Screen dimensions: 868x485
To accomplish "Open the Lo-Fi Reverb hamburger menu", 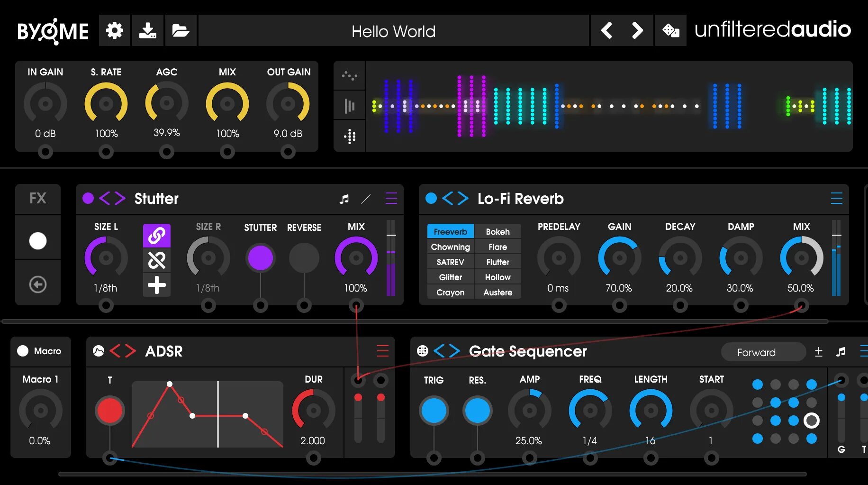I will 837,198.
